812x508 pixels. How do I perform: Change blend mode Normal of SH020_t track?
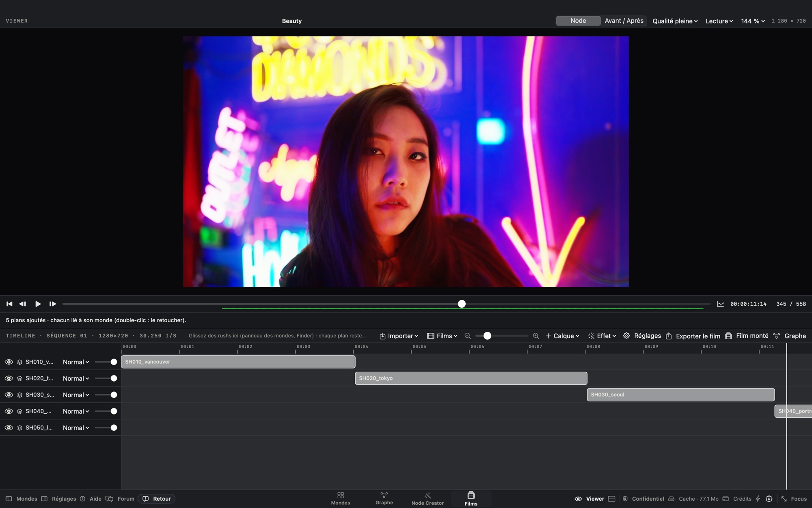[x=76, y=378]
